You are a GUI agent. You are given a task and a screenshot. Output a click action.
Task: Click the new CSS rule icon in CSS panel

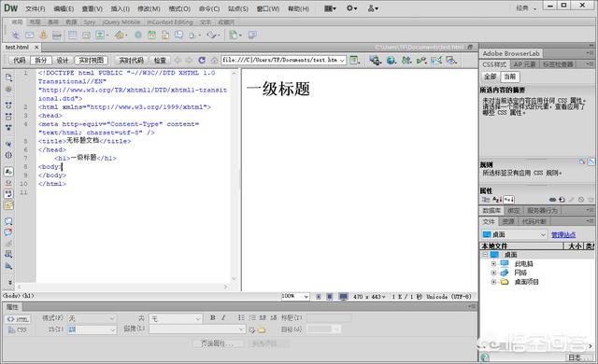[x=562, y=200]
